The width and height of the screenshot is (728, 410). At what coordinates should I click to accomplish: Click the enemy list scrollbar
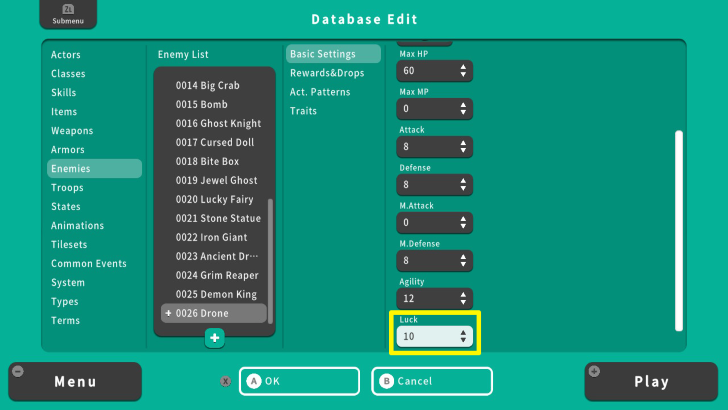pos(271,261)
